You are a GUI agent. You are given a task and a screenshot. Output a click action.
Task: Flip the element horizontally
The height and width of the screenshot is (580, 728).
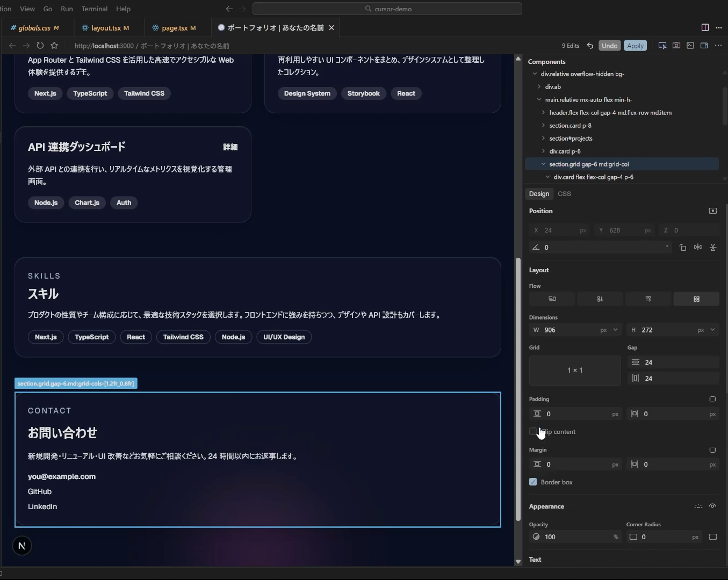tap(697, 248)
